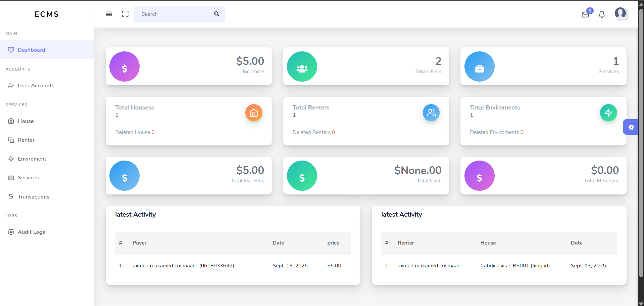Go to House in sidebar
The image size is (644, 306).
coord(26,121)
